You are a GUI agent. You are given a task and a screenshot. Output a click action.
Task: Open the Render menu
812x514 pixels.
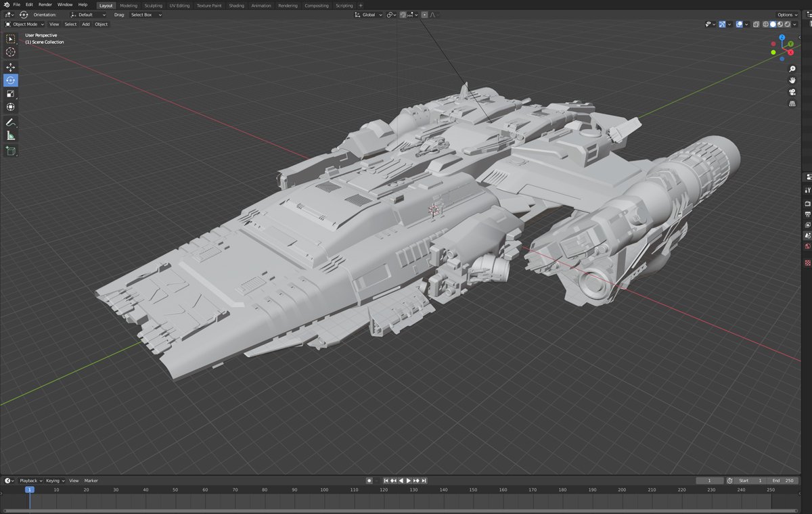coord(45,5)
